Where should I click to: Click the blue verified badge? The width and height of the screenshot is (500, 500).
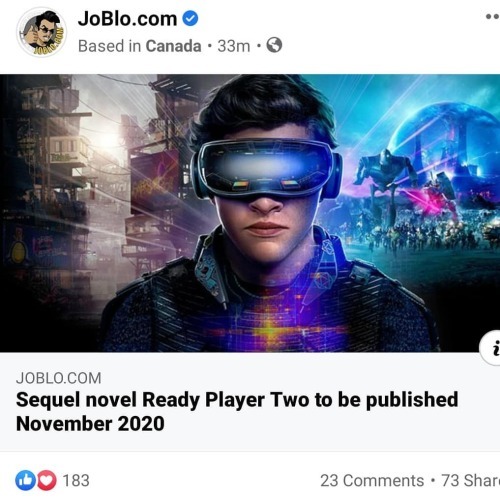coord(190,18)
